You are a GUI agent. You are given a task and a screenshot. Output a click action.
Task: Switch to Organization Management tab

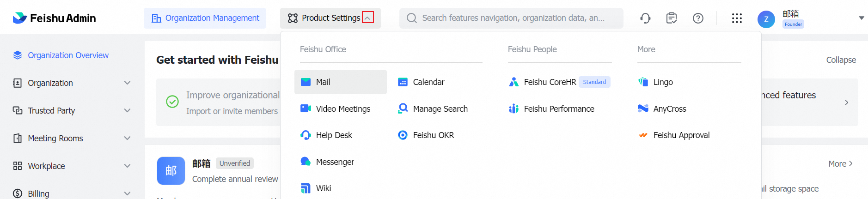(x=205, y=18)
